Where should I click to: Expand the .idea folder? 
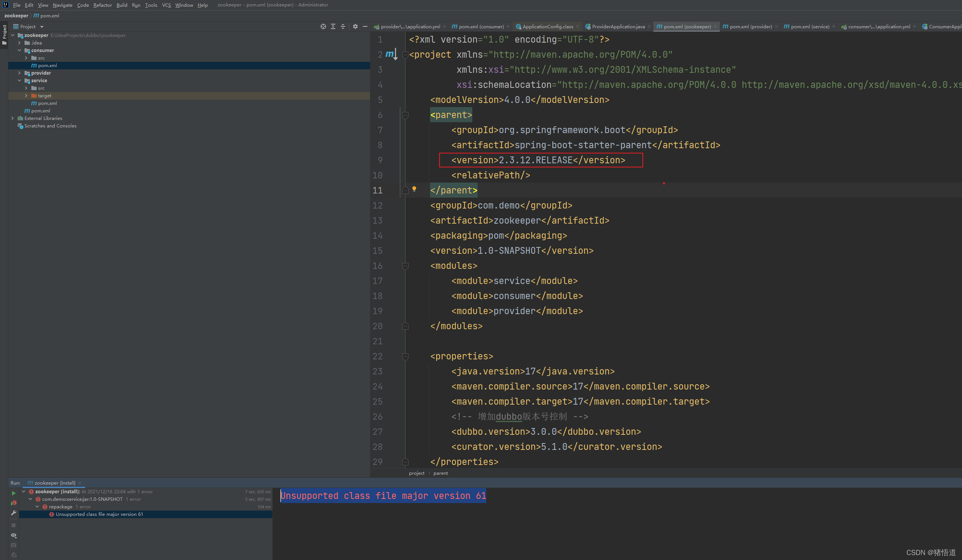click(x=20, y=43)
